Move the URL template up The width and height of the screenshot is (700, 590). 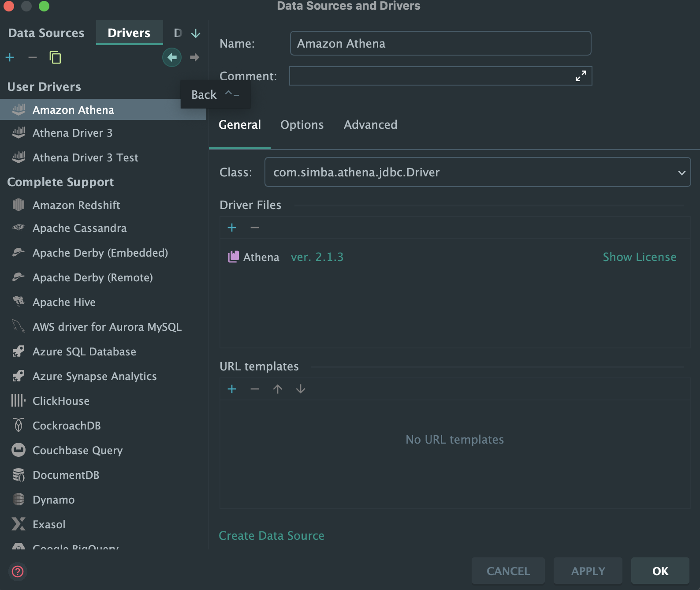pyautogui.click(x=278, y=389)
